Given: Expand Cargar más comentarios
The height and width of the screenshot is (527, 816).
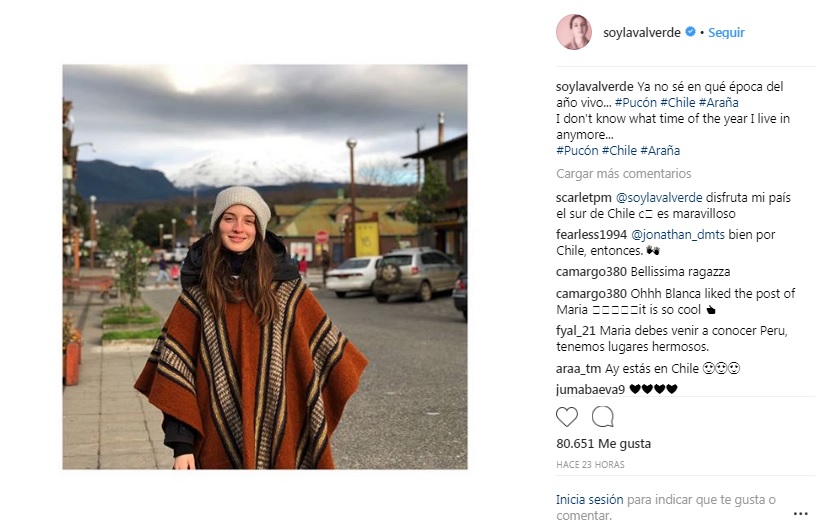Looking at the screenshot, I should 623,173.
